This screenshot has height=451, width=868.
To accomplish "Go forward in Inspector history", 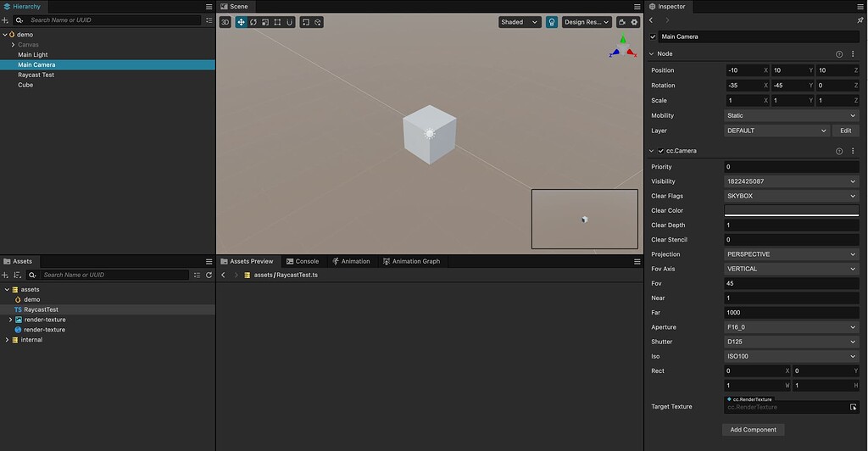I will 667,19.
